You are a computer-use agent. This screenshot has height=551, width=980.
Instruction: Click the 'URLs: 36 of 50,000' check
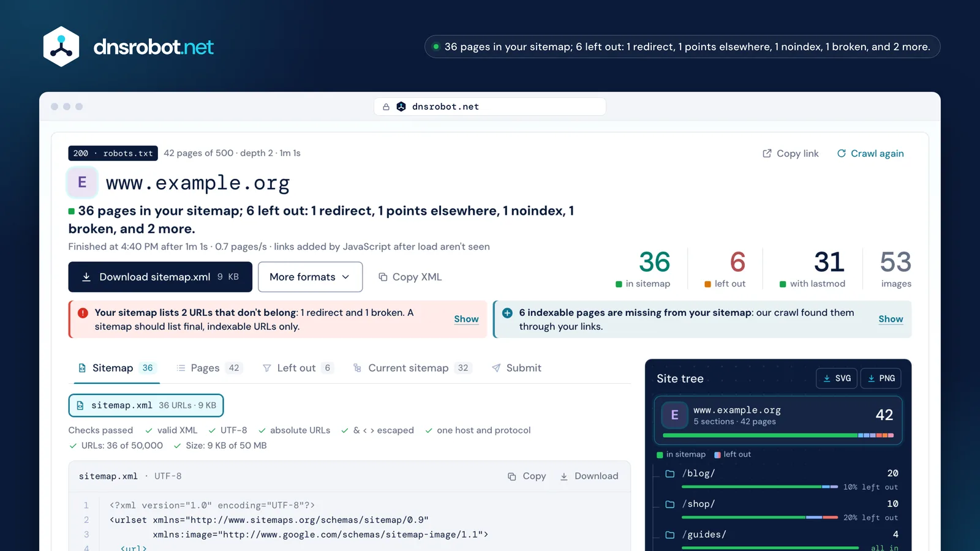pos(116,446)
